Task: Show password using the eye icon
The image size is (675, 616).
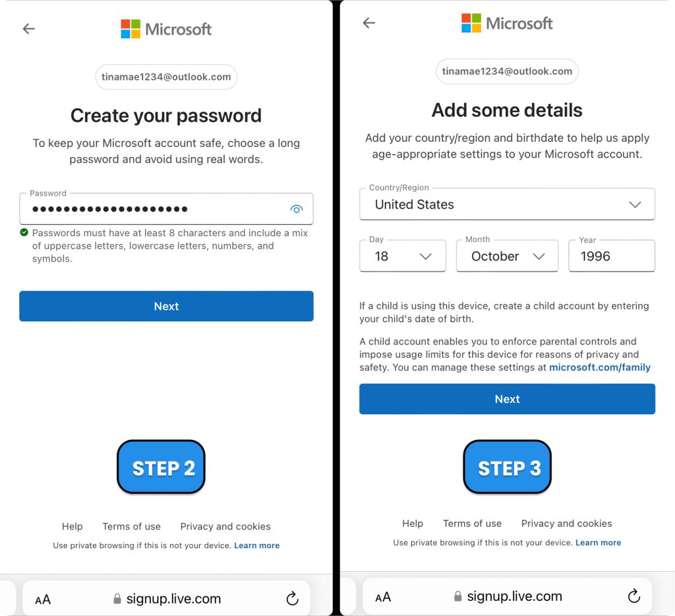Action: pyautogui.click(x=296, y=209)
